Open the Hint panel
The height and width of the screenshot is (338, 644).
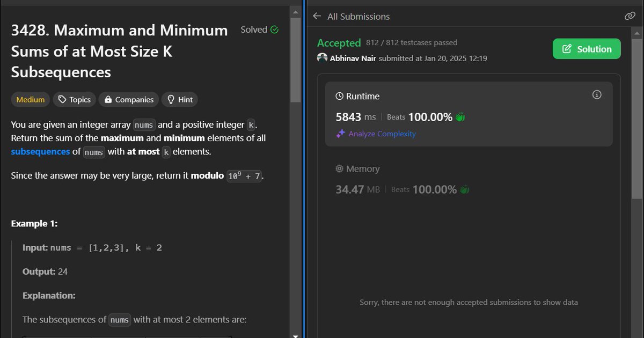(x=179, y=99)
